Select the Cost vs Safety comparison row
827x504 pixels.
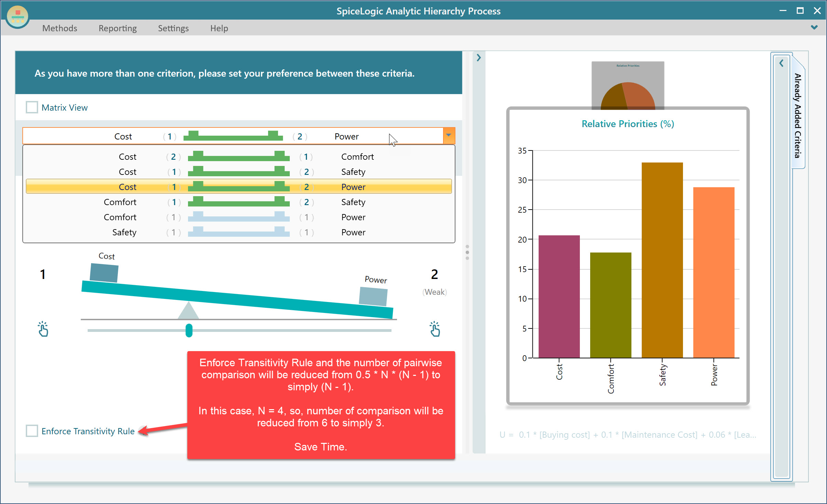(239, 172)
